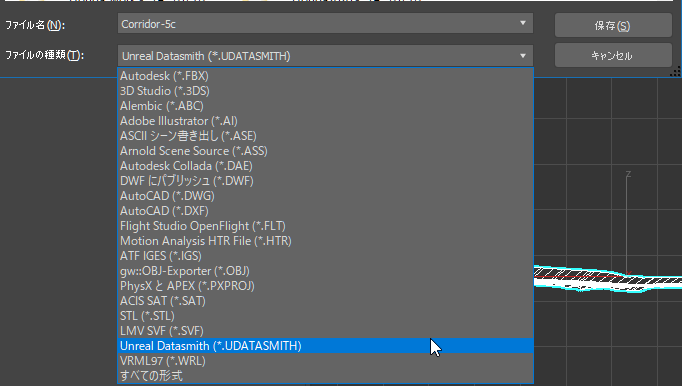Pick Flight Studio OpenFlight (*.FLT)
Viewport: 682px width, 386px height.
[325, 226]
